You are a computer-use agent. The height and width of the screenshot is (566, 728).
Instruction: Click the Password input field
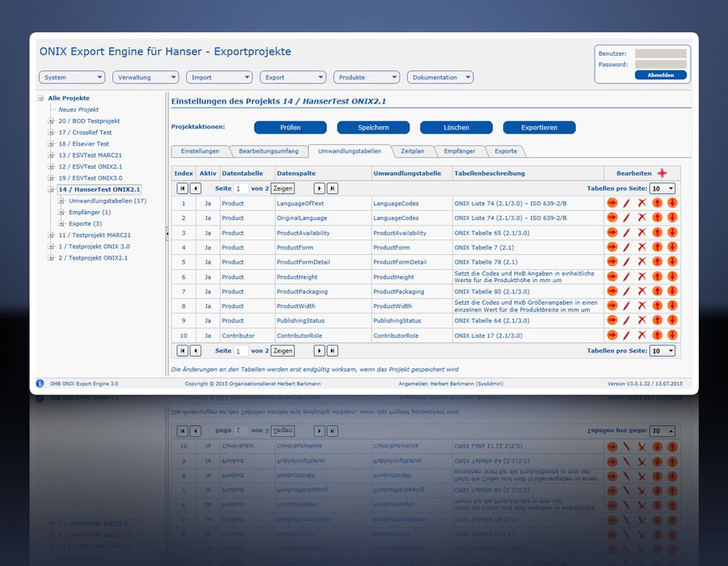click(x=661, y=65)
